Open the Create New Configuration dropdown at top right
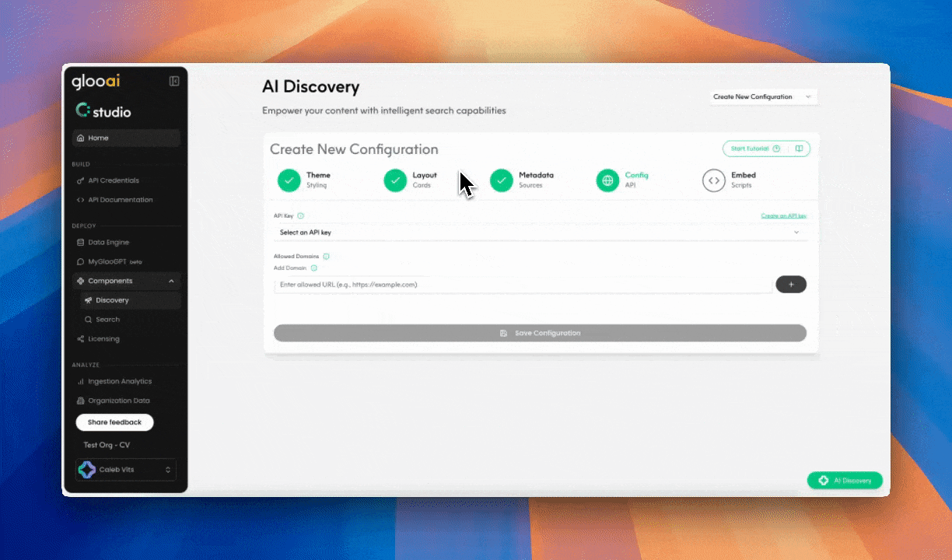This screenshot has height=560, width=952. tap(763, 97)
